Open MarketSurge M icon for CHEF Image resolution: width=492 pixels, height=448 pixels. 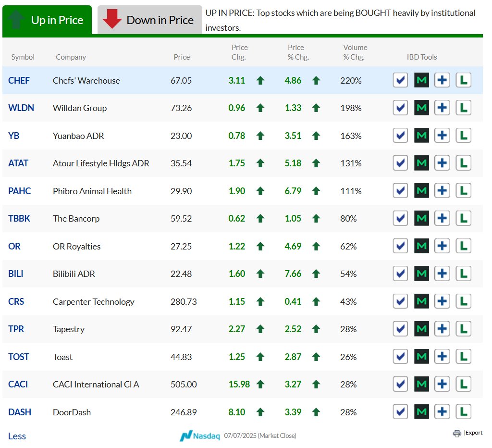(x=421, y=80)
